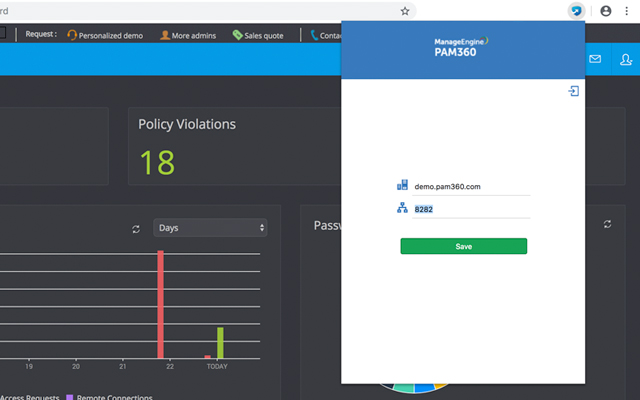The height and width of the screenshot is (400, 640).
Task: Open the PAM360 browser extension icon
Action: 576,11
